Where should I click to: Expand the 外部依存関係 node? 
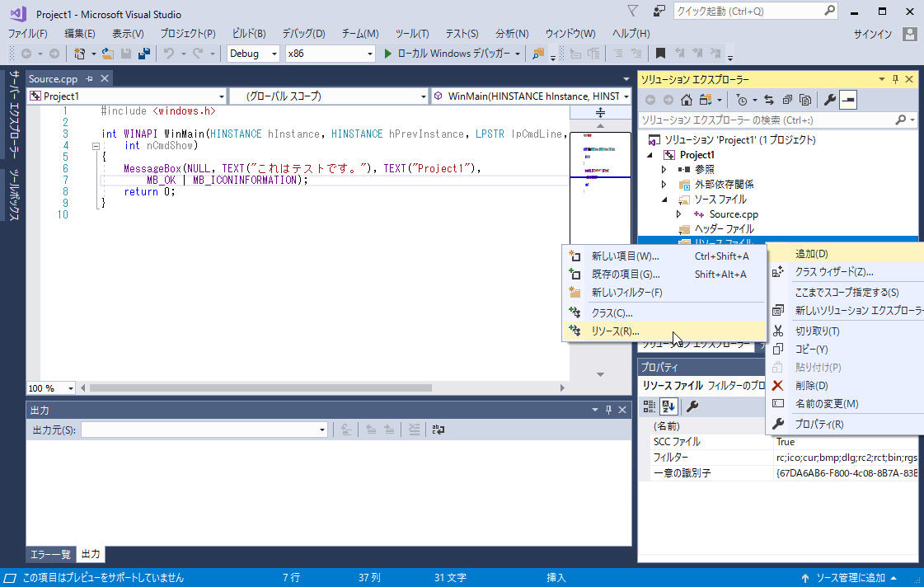[x=664, y=185]
